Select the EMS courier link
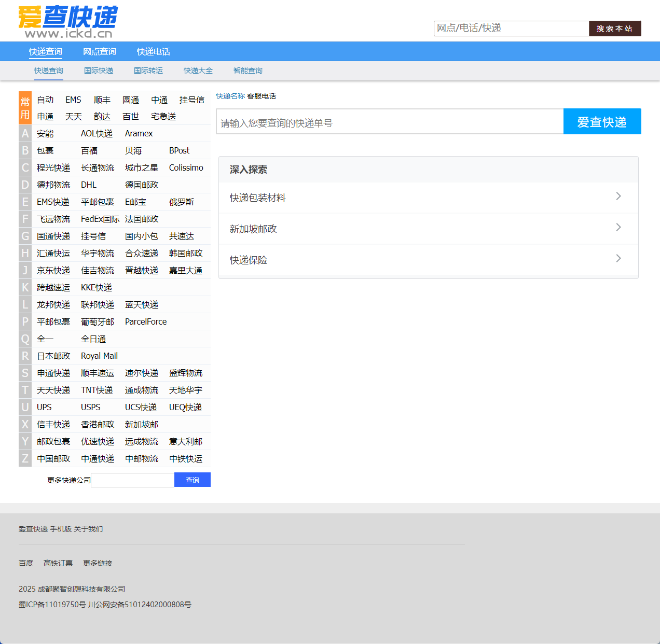Screen dimensions: 660x644 (x=73, y=100)
